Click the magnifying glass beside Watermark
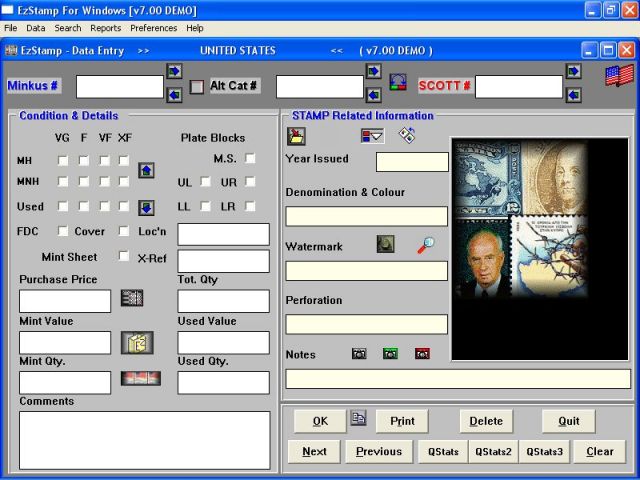 (x=425, y=244)
